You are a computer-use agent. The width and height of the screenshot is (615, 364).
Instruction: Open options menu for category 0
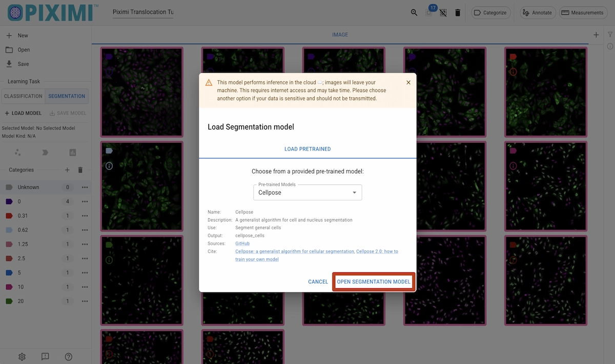pyautogui.click(x=85, y=202)
